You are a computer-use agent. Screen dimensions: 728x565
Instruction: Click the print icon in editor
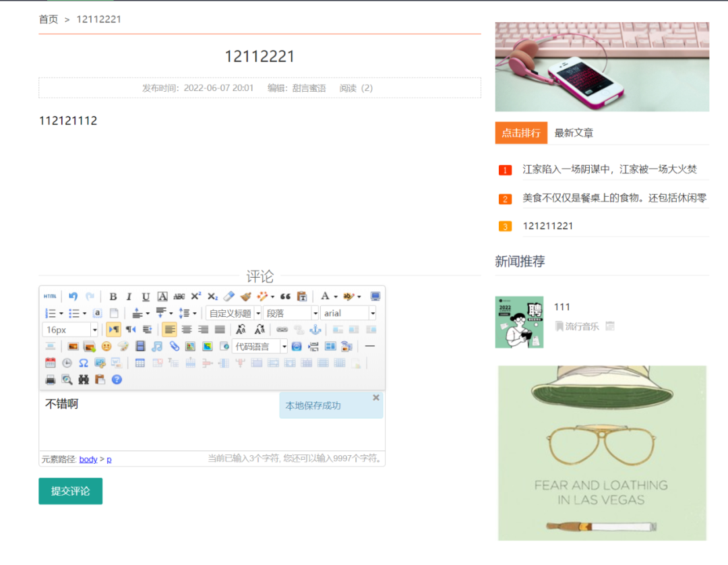tap(51, 380)
